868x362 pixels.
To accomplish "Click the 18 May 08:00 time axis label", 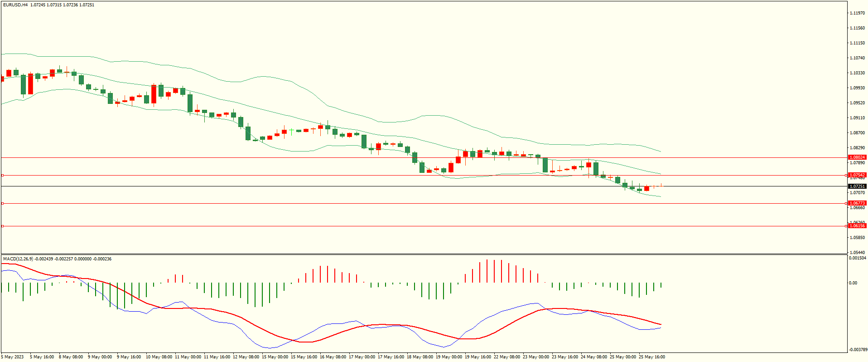I will pyautogui.click(x=420, y=357).
